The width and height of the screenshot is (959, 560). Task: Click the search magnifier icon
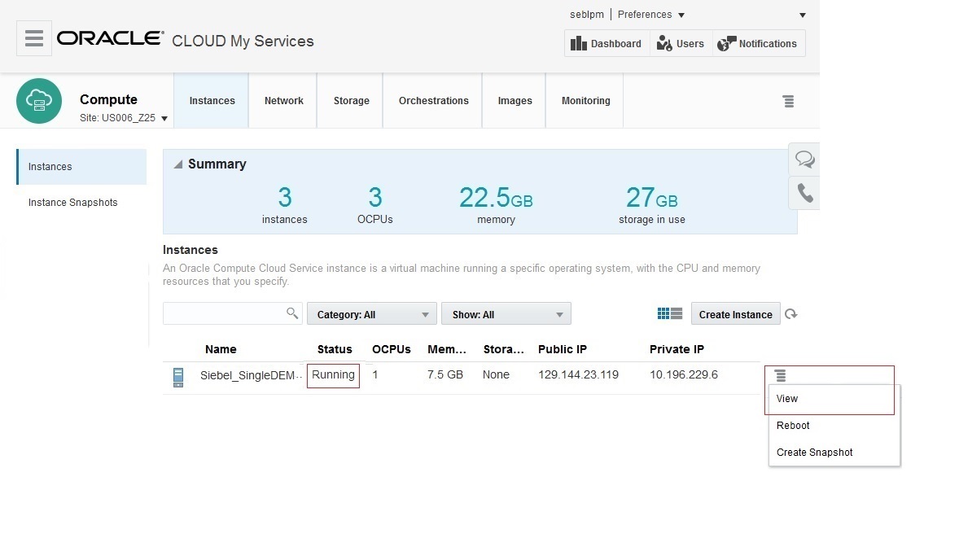point(292,313)
